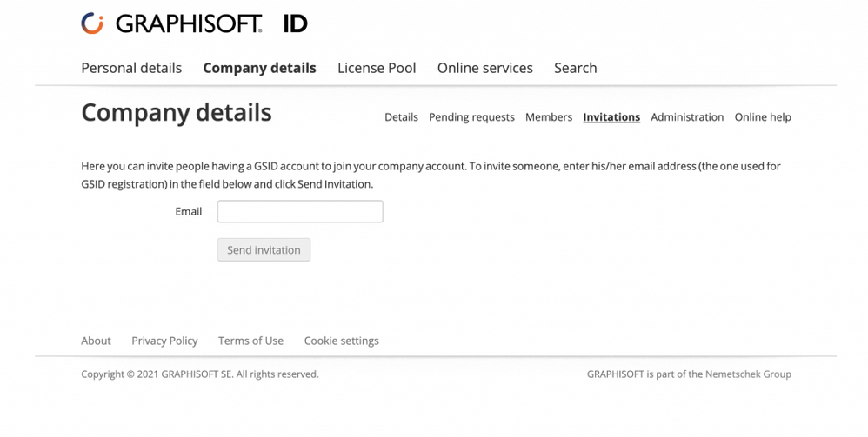Viewport: 868px width, 437px height.
Task: Follow the Nemetschek Group link
Action: 749,374
